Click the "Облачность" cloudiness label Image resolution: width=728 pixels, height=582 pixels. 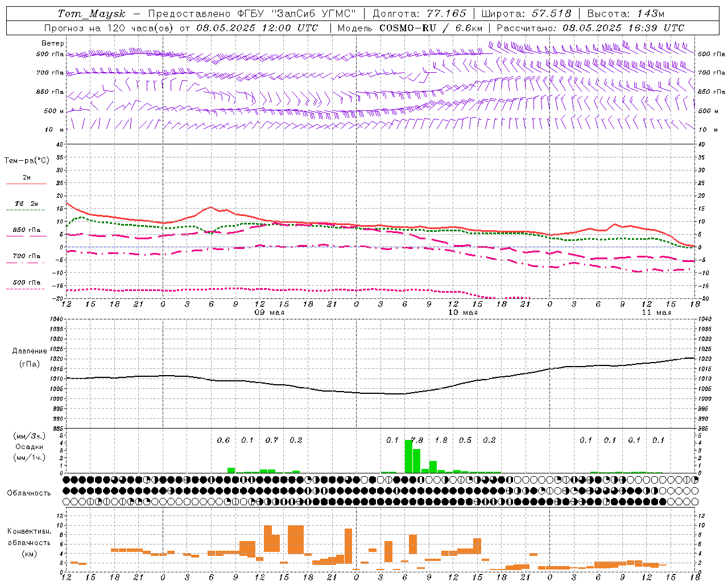click(29, 493)
